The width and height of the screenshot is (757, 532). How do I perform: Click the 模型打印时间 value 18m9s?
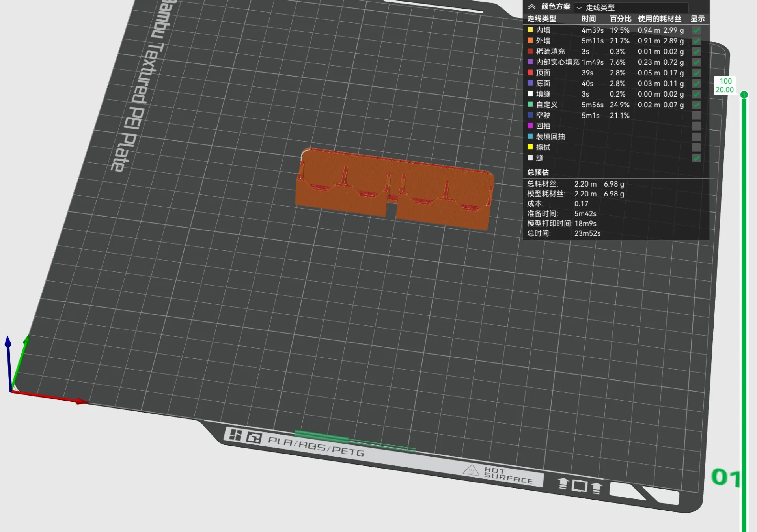(x=585, y=224)
